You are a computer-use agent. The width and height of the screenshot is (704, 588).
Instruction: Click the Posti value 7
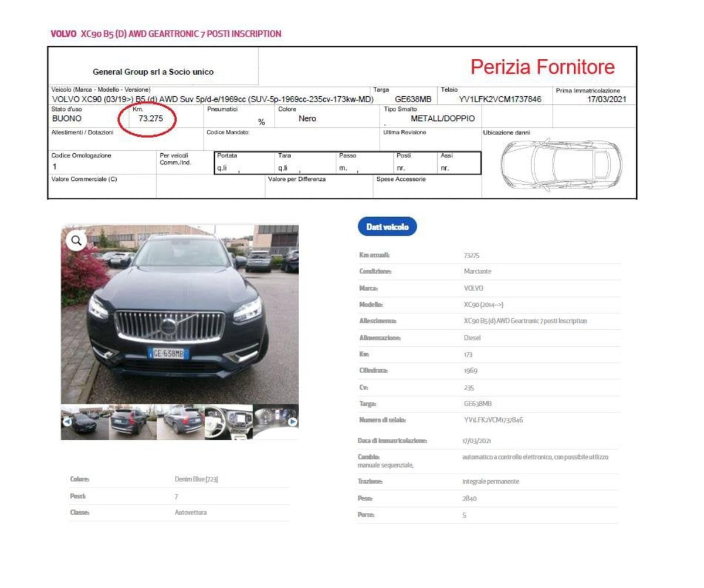coord(176,496)
